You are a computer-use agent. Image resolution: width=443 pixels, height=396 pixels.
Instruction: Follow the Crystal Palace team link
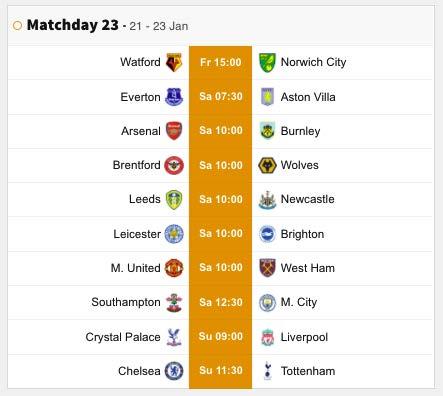pyautogui.click(x=123, y=337)
